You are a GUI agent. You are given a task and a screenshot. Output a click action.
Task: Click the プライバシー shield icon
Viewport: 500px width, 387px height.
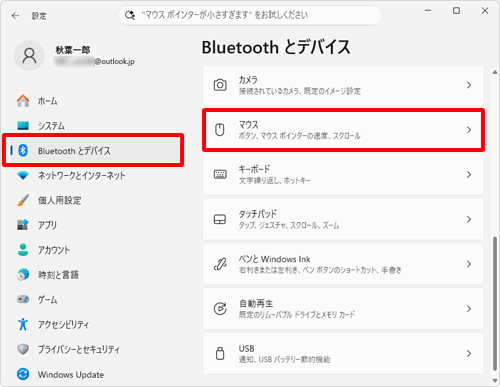pos(23,349)
